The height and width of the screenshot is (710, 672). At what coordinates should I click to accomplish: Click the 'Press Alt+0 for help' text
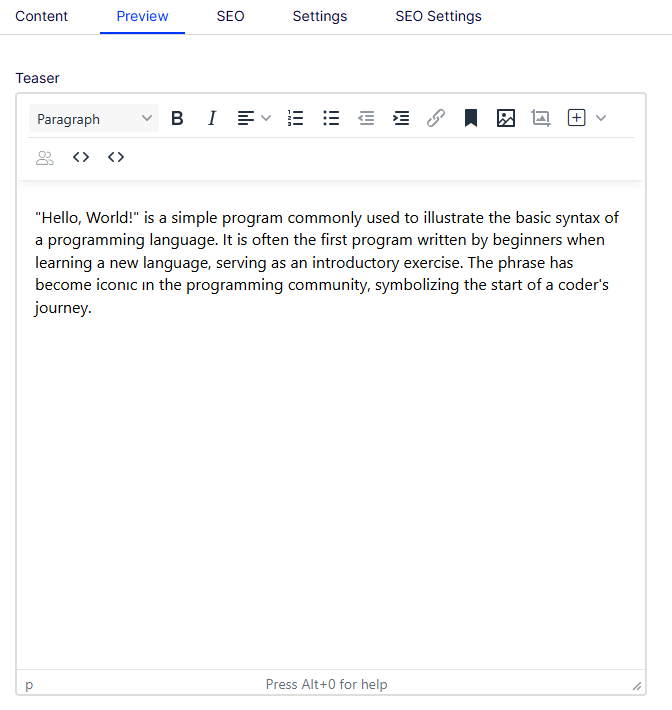326,684
